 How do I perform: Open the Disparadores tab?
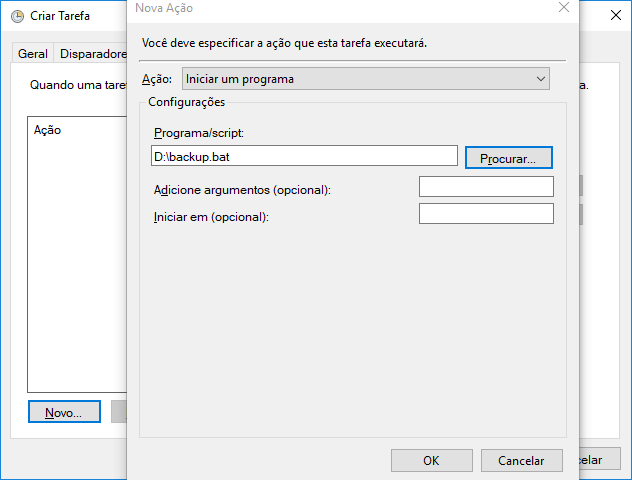tap(92, 54)
